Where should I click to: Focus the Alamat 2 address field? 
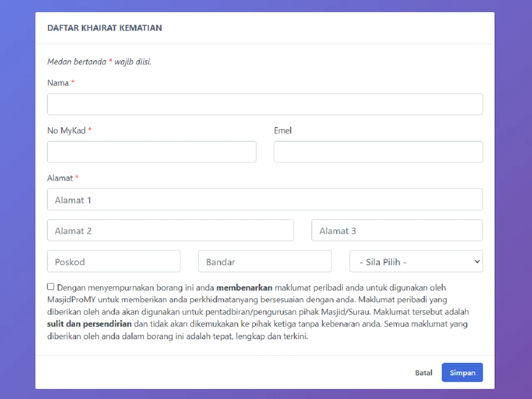tap(170, 231)
